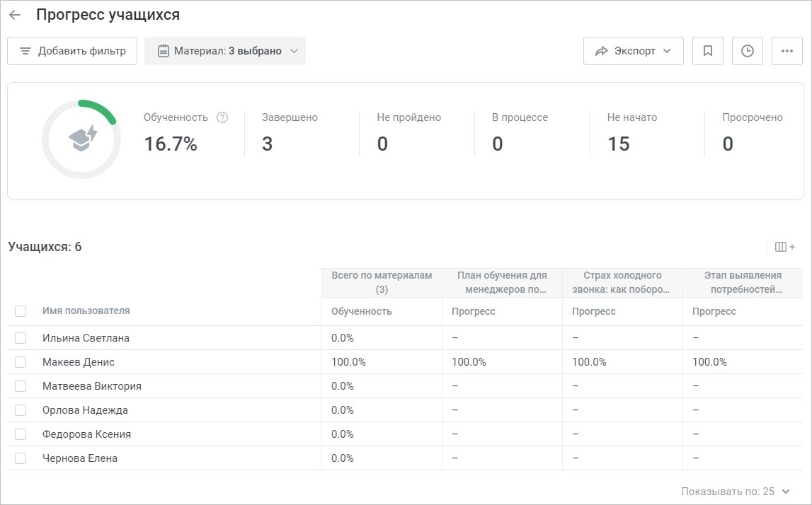Viewport: 812px width, 505px height.
Task: Check the box for Орлова Надежда
Action: click(21, 410)
